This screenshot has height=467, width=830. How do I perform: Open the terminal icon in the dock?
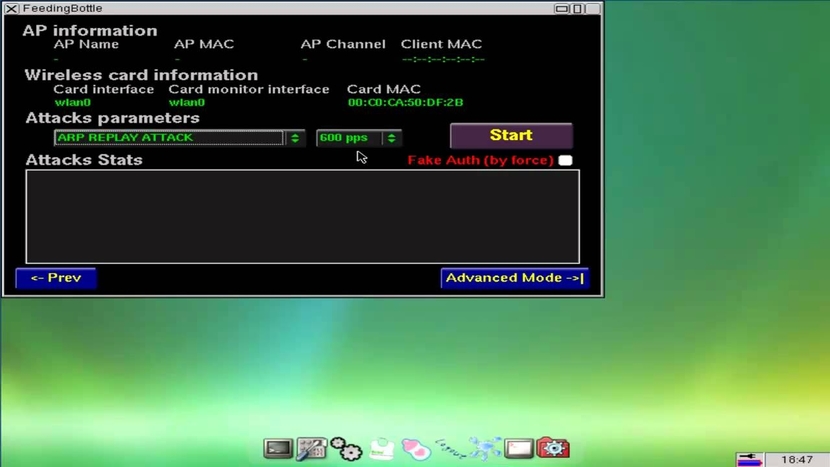(278, 448)
